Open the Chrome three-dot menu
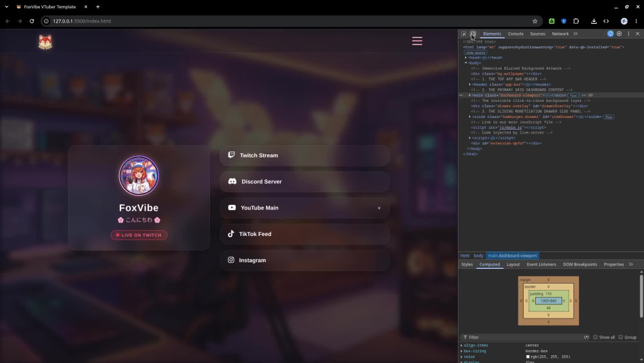644x363 pixels. (x=636, y=21)
